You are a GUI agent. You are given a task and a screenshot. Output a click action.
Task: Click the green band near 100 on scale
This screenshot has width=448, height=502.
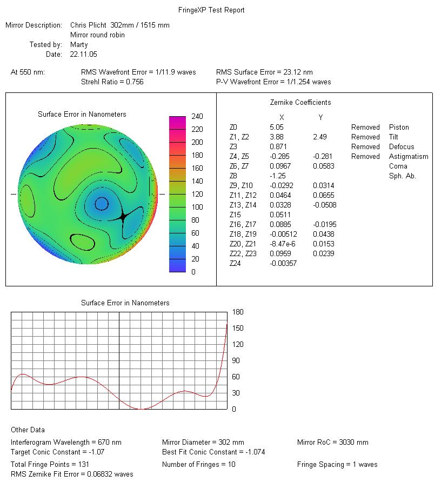[x=177, y=207]
